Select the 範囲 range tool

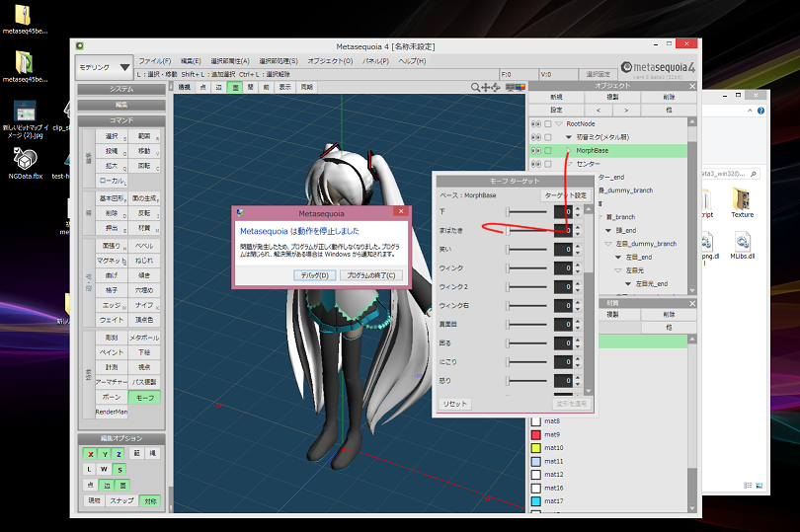(x=144, y=136)
